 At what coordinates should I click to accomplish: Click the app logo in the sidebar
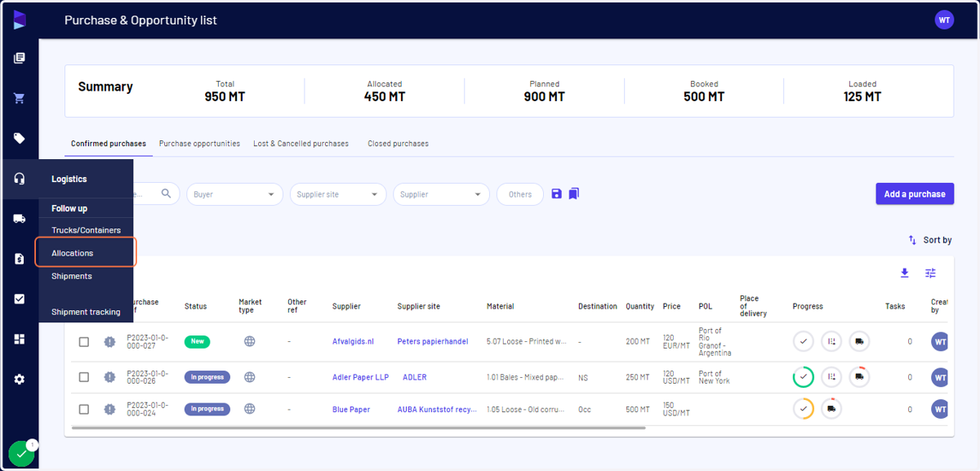point(20,20)
